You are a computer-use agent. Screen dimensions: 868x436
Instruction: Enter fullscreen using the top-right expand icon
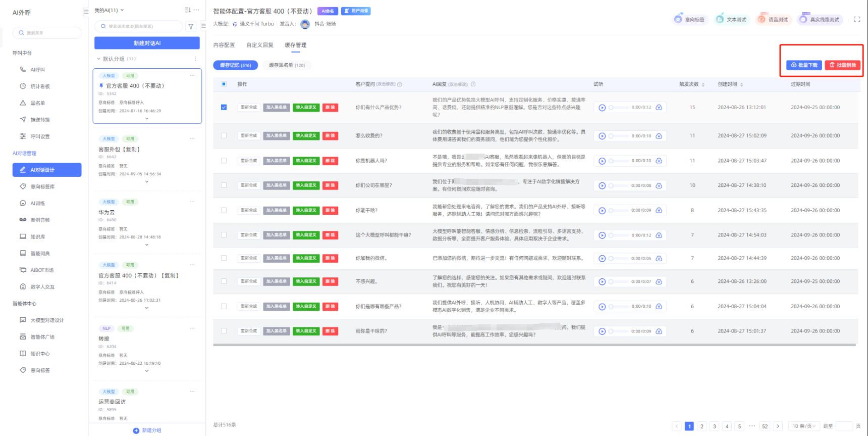pos(857,19)
